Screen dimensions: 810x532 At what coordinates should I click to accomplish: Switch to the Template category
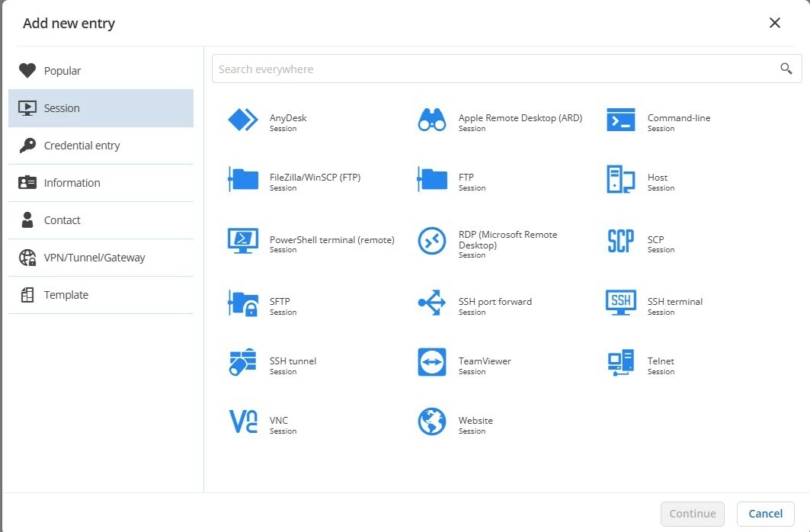(101, 295)
